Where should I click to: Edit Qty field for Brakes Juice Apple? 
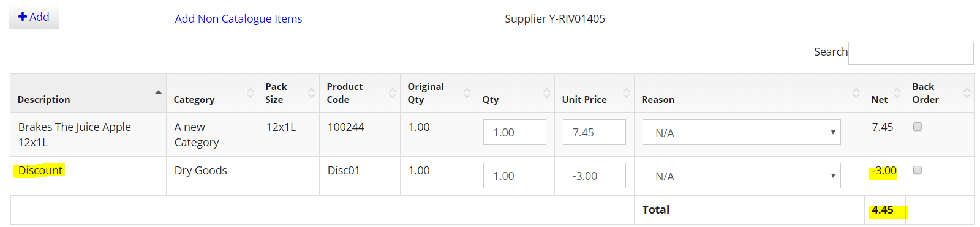pyautogui.click(x=514, y=132)
